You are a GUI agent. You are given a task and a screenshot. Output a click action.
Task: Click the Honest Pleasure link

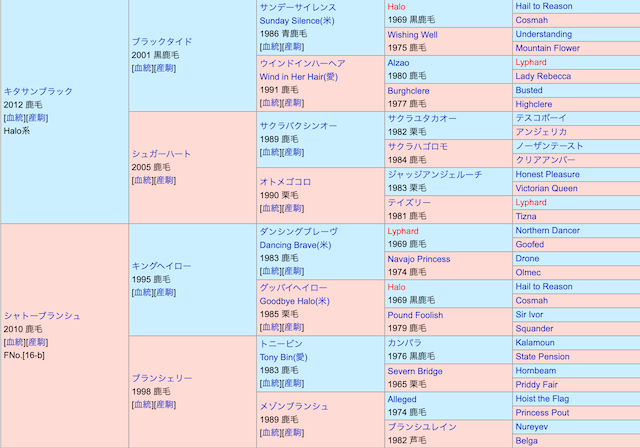(547, 174)
